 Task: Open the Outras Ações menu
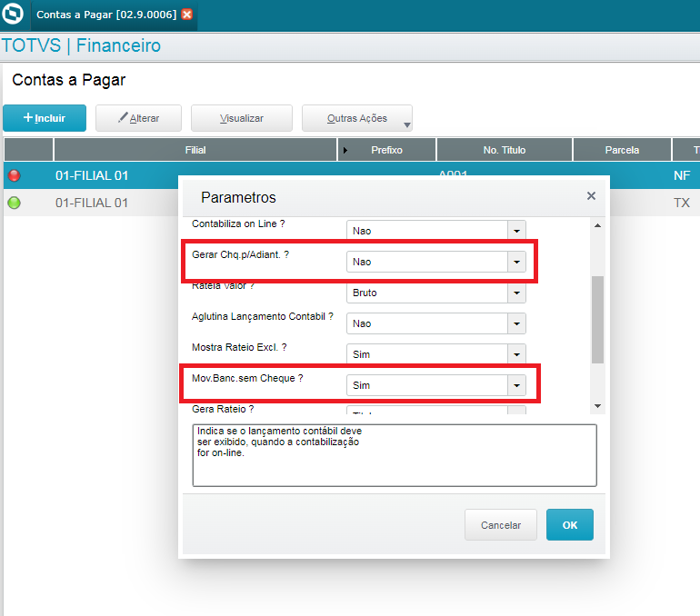356,118
